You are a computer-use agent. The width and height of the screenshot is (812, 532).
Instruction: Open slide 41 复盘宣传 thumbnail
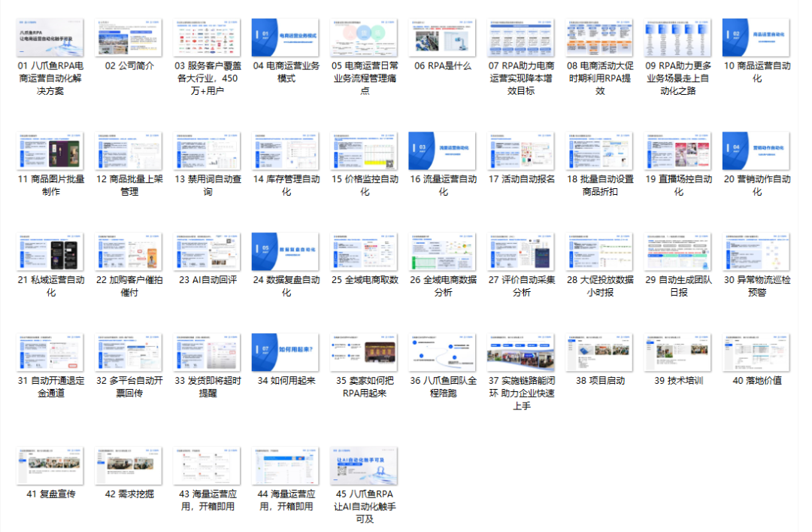click(x=50, y=466)
